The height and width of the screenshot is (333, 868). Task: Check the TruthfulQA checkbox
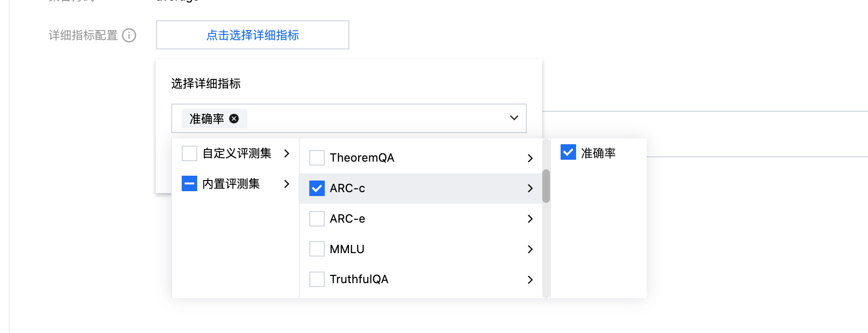tap(317, 279)
